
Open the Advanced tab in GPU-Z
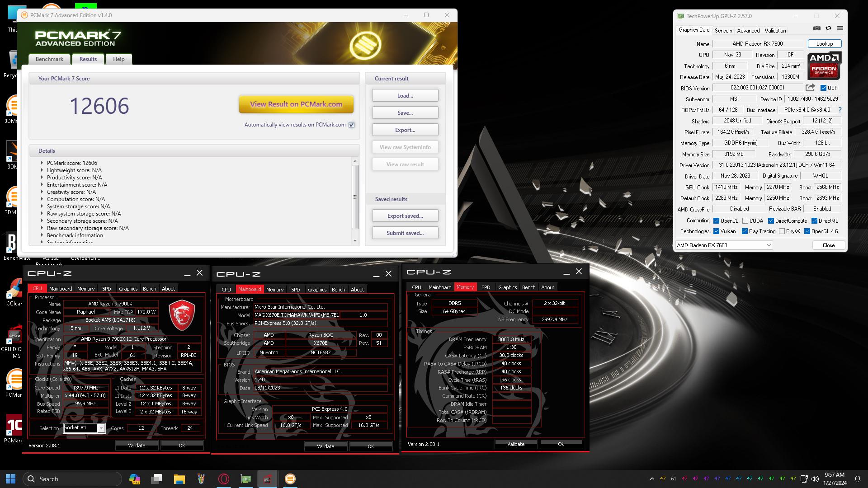click(748, 30)
